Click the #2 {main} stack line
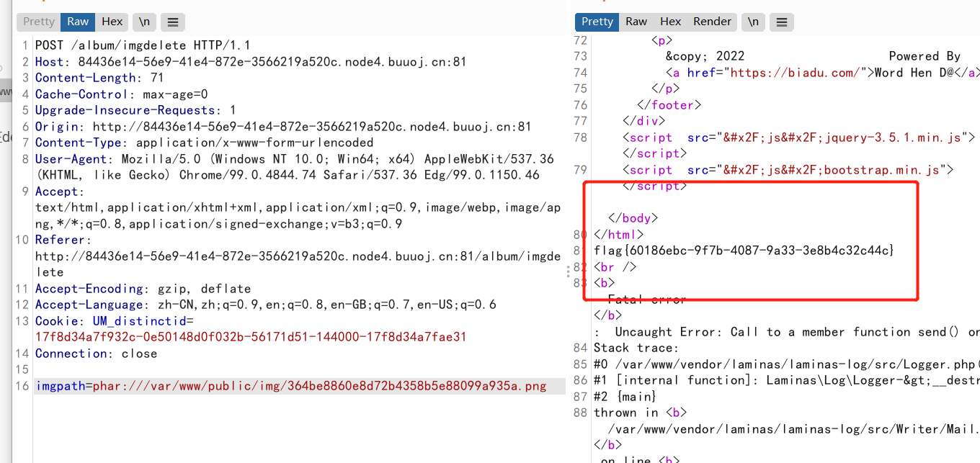The height and width of the screenshot is (463, 980). pyautogui.click(x=625, y=397)
